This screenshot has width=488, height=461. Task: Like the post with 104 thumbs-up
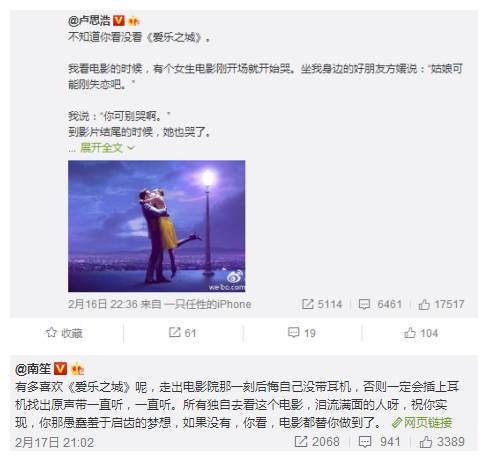click(410, 332)
